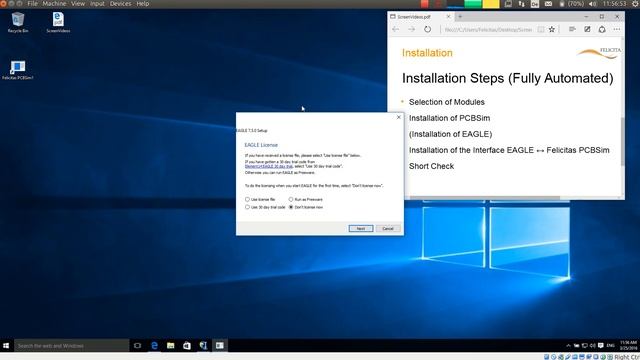Open the ScreenVideos PDF desktop icon

(58, 22)
